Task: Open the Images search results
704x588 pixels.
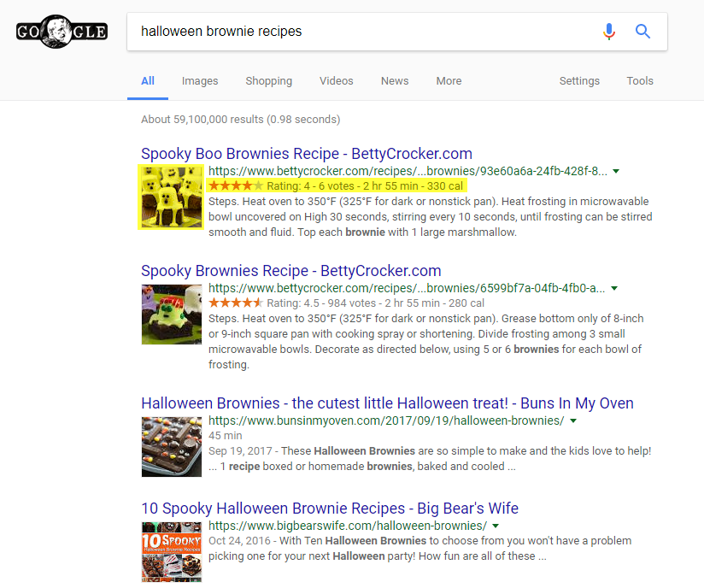Action: pos(199,80)
